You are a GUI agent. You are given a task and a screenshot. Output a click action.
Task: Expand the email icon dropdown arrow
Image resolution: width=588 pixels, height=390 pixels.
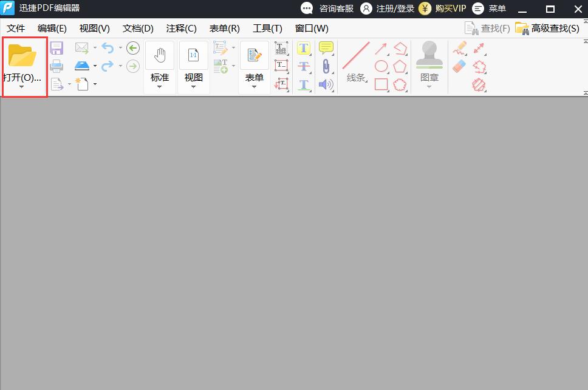point(95,47)
